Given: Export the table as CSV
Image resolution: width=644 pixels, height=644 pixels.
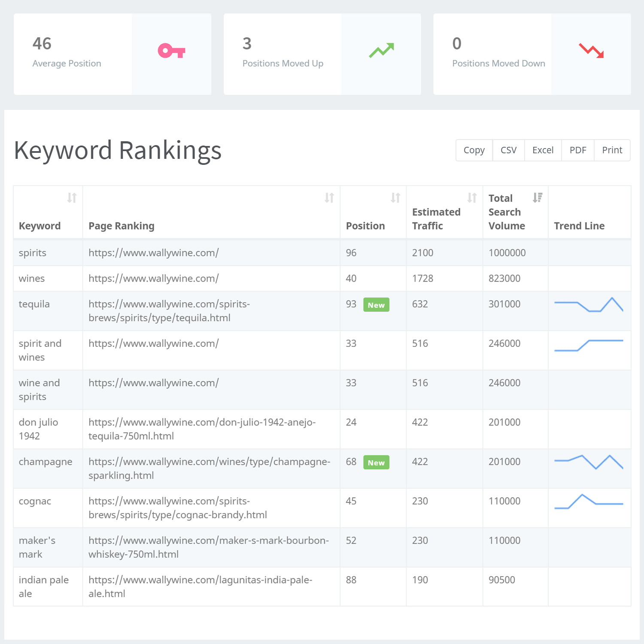Looking at the screenshot, I should click(508, 150).
